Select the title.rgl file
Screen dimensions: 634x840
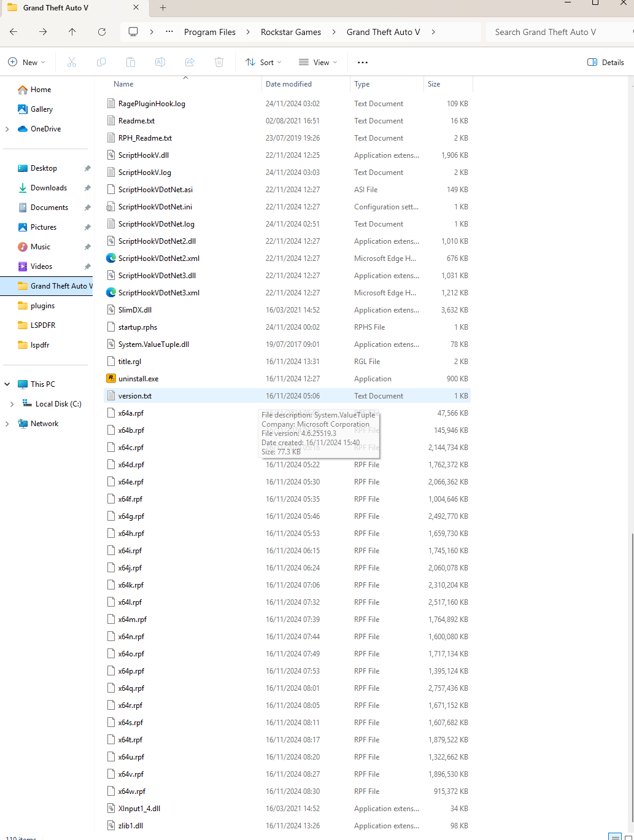(287, 362)
